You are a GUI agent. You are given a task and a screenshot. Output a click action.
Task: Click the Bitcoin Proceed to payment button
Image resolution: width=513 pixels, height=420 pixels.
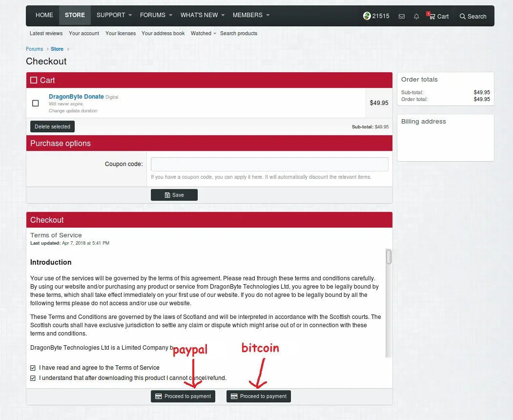[x=259, y=396]
